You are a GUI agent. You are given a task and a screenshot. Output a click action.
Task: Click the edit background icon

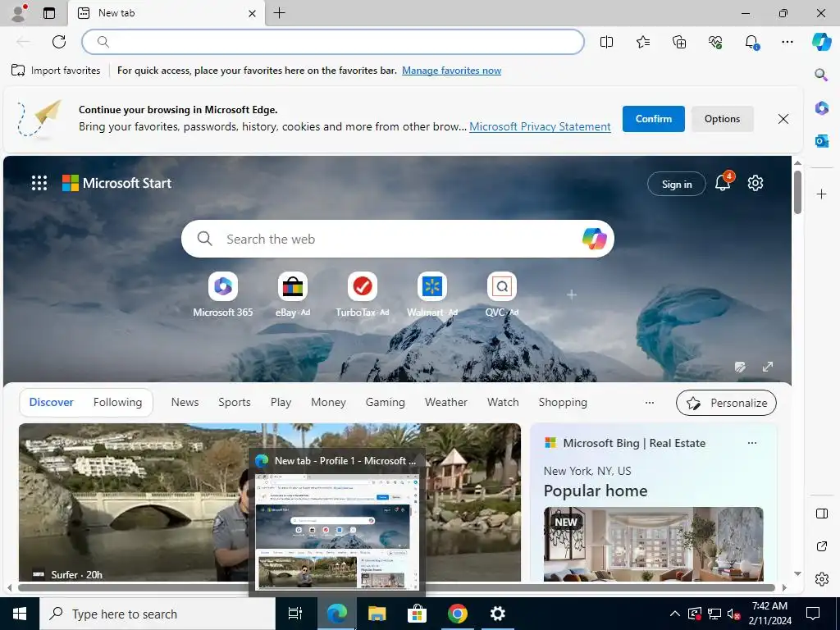740,367
